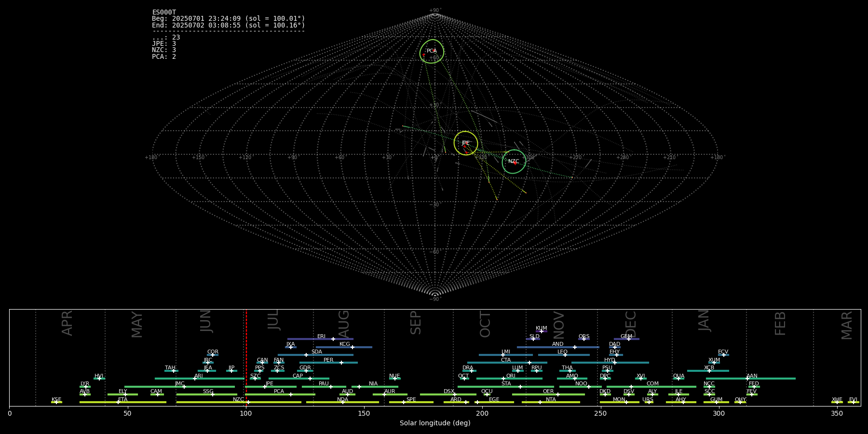Click the NZC radiant circle on sky map
The image size is (868, 434).
pos(514,162)
